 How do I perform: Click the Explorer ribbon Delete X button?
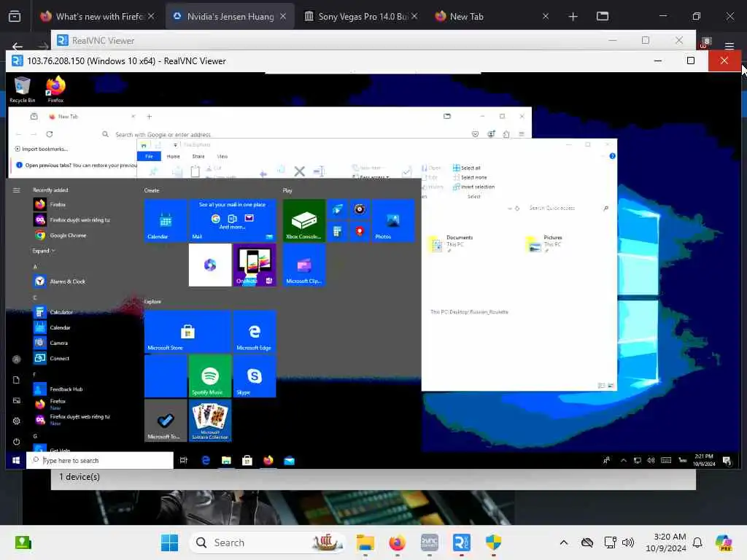[x=299, y=171]
